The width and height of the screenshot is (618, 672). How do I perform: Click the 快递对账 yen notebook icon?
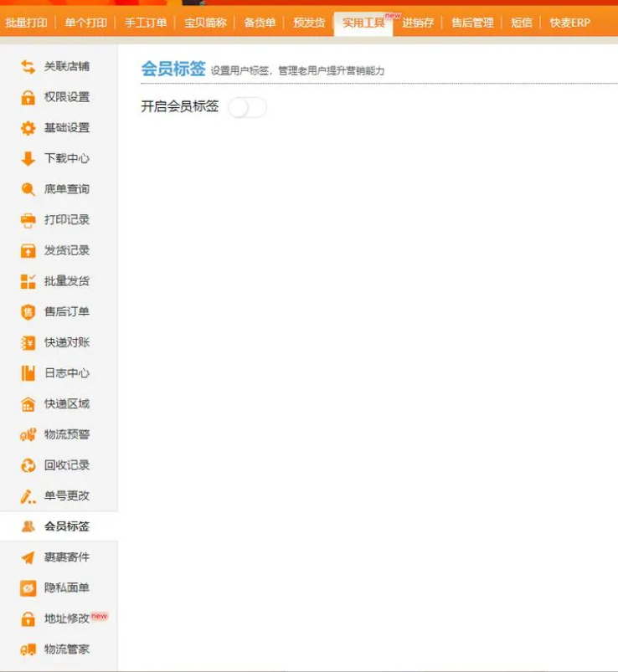click(x=28, y=342)
